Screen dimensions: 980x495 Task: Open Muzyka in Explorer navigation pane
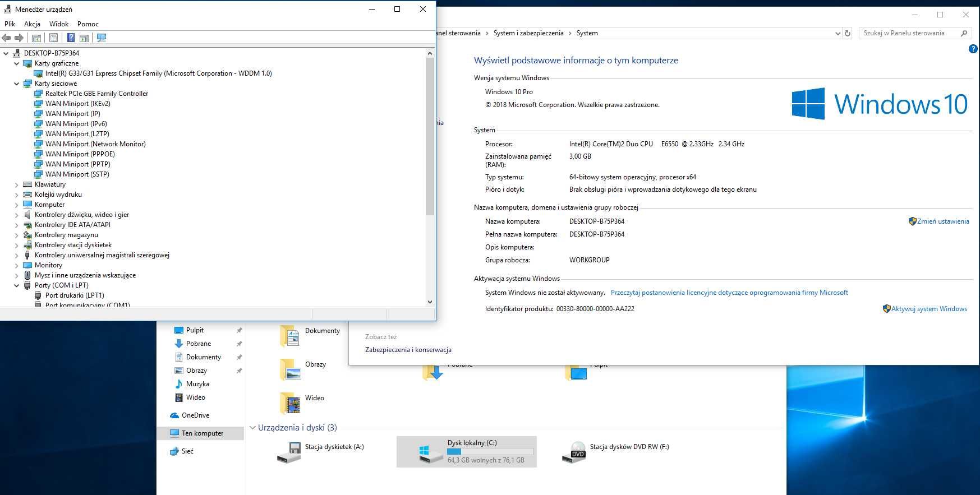coord(197,384)
